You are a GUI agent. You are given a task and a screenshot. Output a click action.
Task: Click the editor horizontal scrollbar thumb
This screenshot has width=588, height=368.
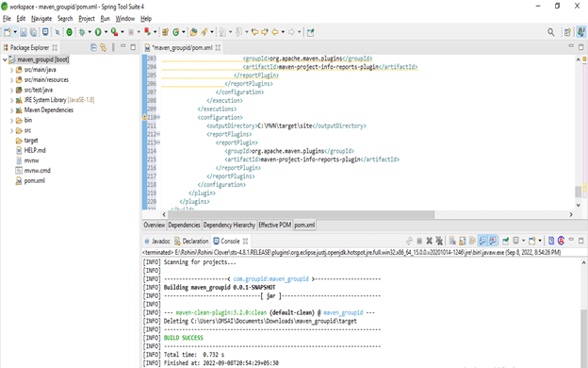click(301, 214)
